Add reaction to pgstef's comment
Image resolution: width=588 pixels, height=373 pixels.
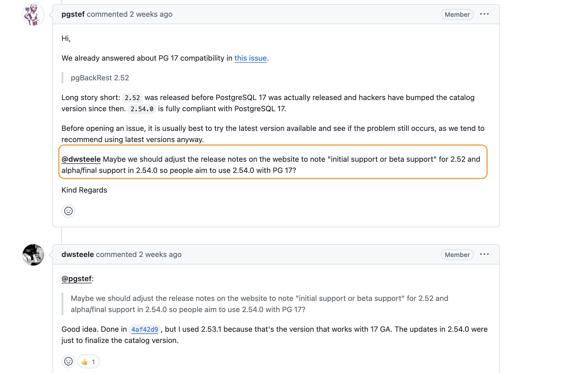tap(68, 211)
